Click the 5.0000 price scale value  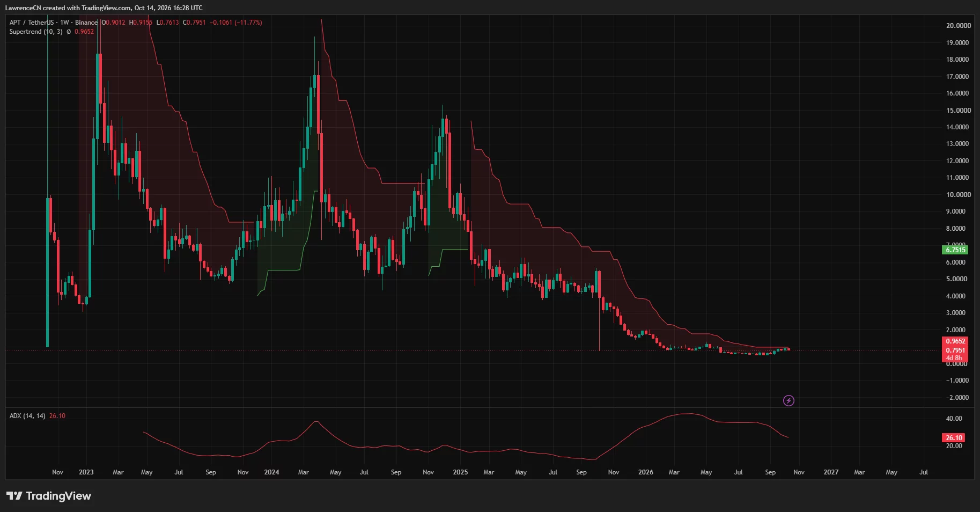[957, 279]
